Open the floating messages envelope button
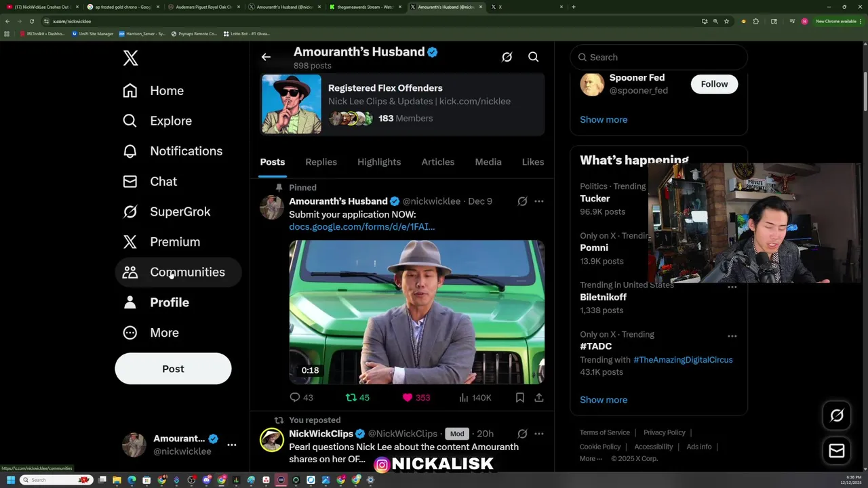Image resolution: width=868 pixels, height=488 pixels. click(x=837, y=451)
